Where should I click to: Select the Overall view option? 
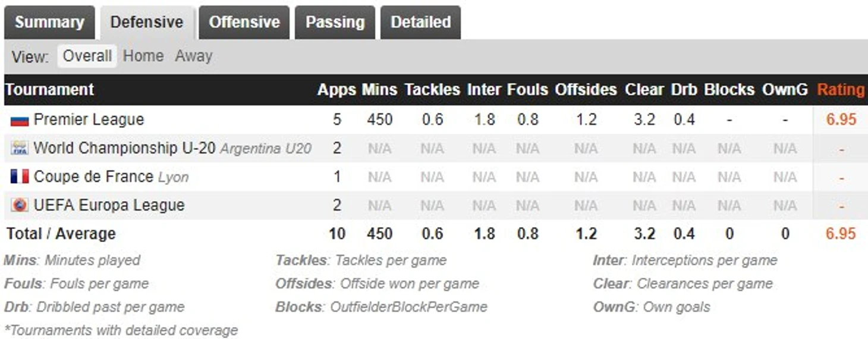click(x=87, y=56)
